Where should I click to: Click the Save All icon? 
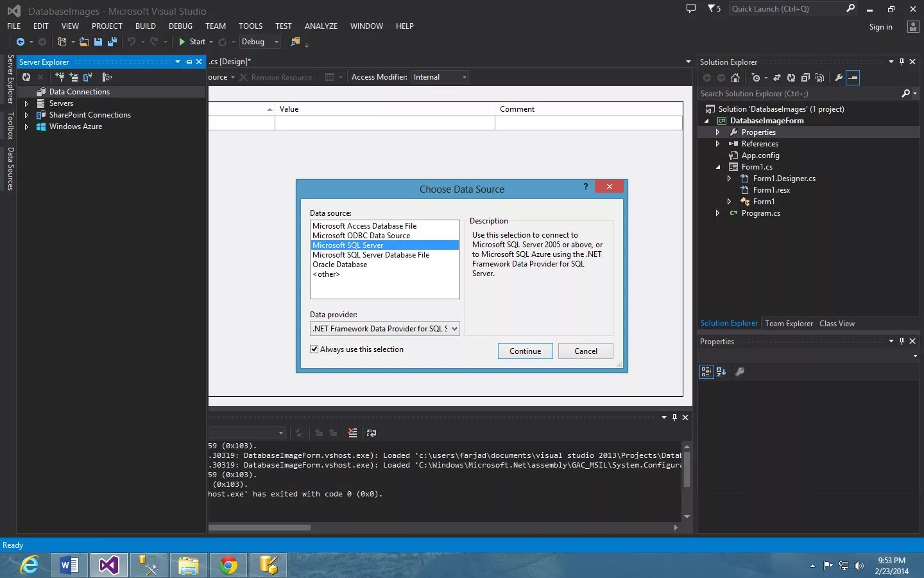[x=112, y=42]
